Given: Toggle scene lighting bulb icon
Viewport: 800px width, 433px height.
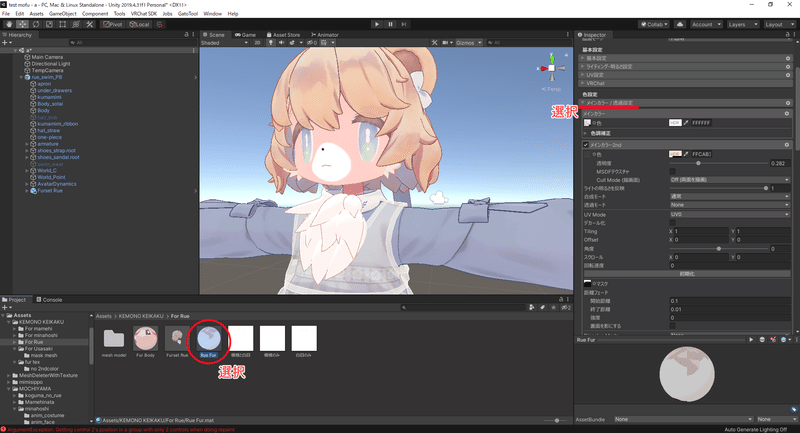Looking at the screenshot, I should pyautogui.click(x=271, y=43).
